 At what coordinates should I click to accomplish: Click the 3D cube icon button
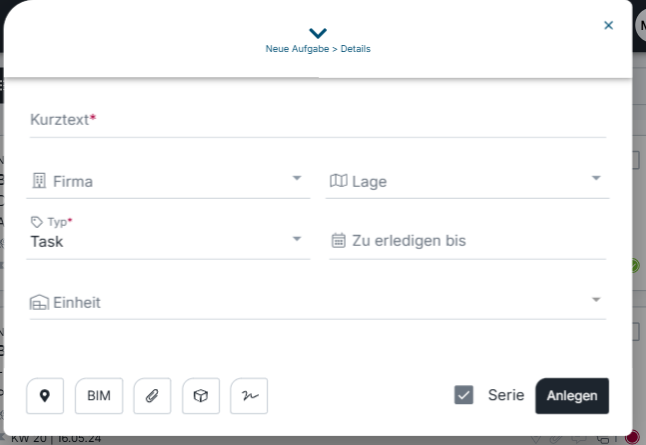click(201, 396)
